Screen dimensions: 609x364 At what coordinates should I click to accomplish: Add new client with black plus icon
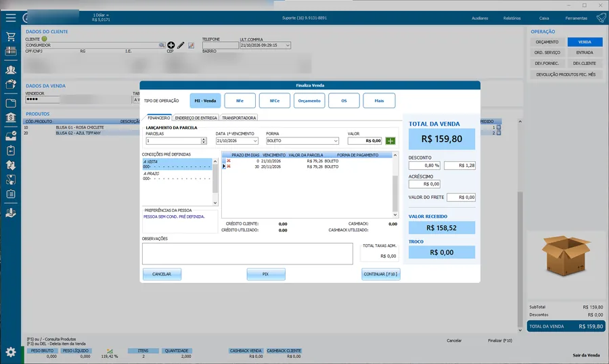[x=171, y=45]
